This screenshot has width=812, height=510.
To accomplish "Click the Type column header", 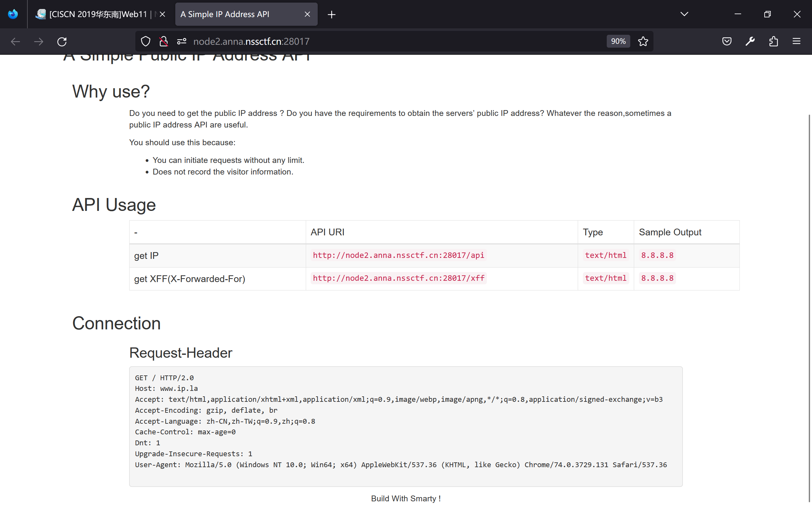I will click(606, 232).
